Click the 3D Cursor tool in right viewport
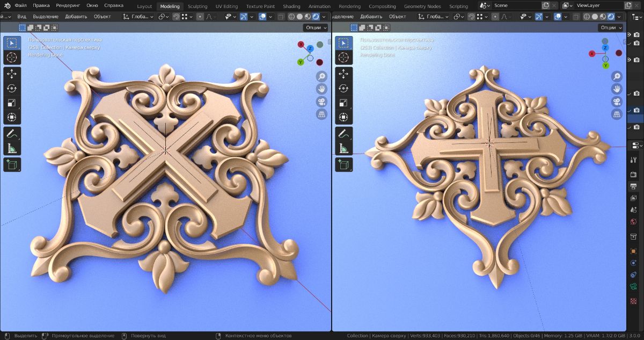 pyautogui.click(x=343, y=57)
